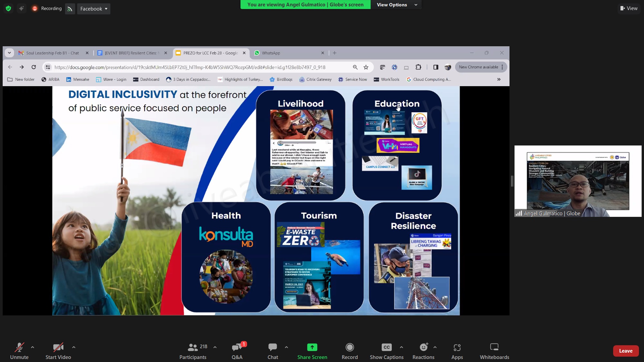Click the browser Forward arrow

22,67
